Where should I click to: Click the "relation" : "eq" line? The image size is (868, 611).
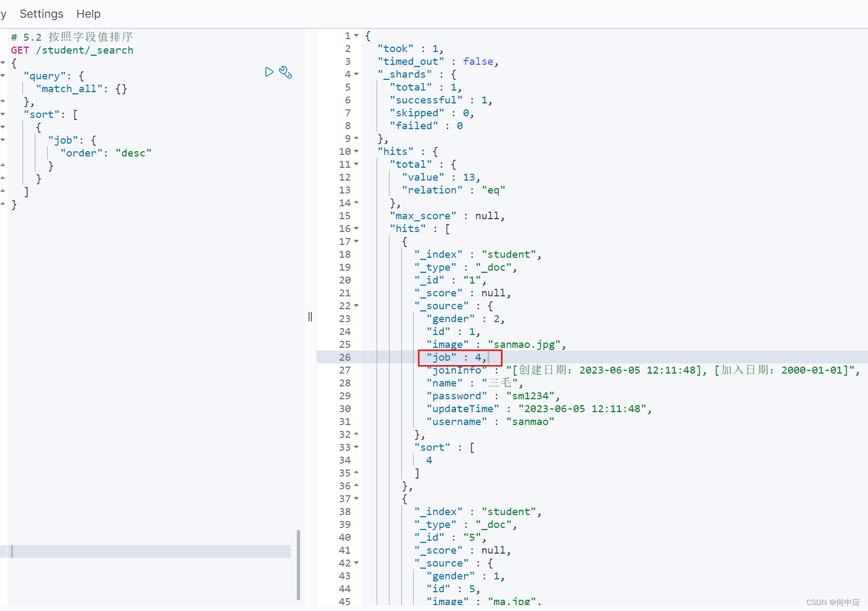click(x=454, y=190)
